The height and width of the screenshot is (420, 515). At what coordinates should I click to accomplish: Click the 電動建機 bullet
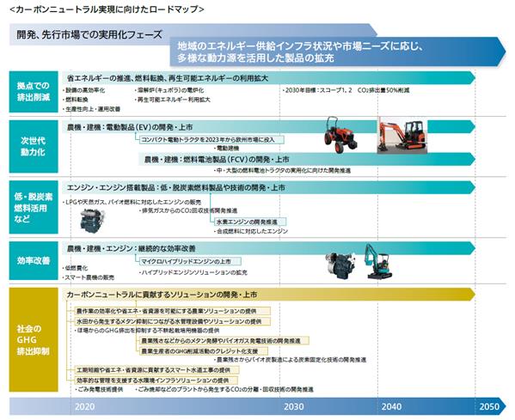coord(226,149)
